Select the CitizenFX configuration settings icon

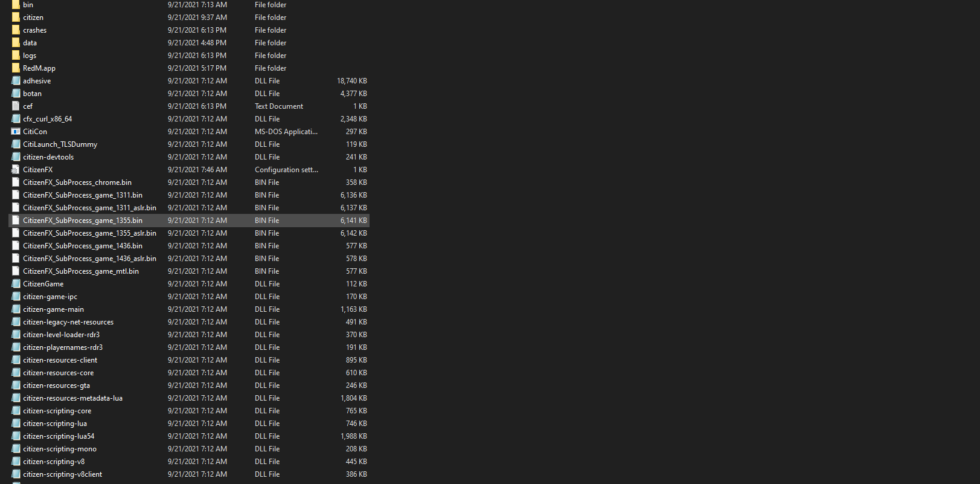(16, 169)
